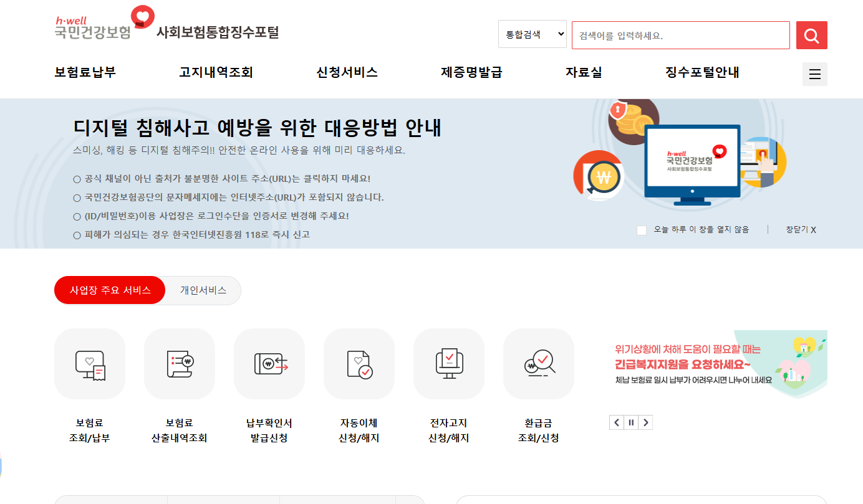Open the 징수포털안내 menu

point(702,72)
